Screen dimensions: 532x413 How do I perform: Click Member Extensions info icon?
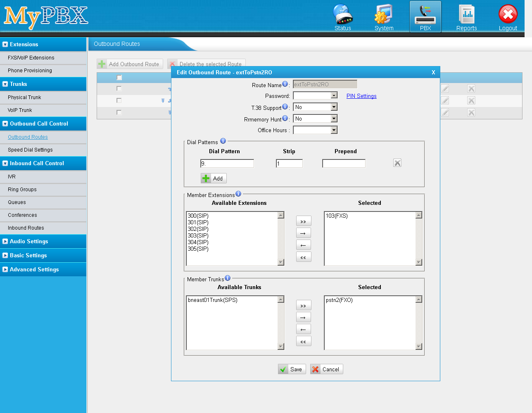pyautogui.click(x=238, y=194)
